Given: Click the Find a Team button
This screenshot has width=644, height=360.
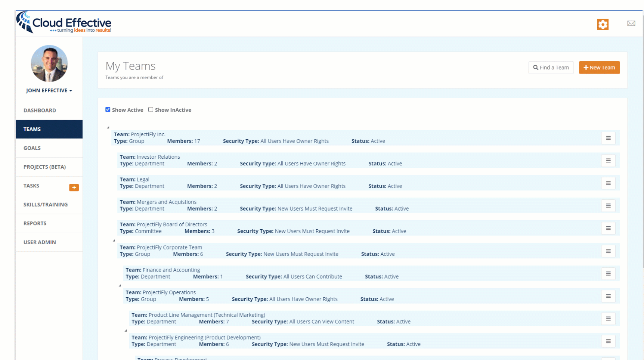Looking at the screenshot, I should [x=551, y=67].
